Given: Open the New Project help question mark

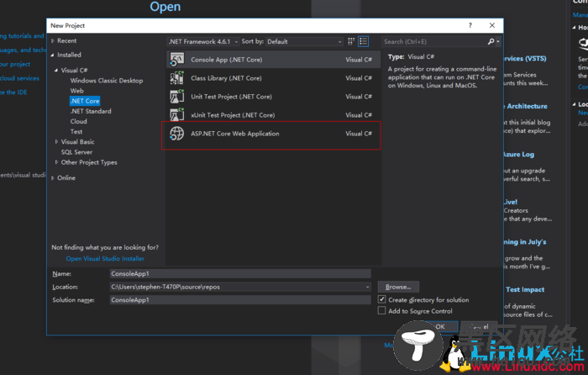Looking at the screenshot, I should (x=470, y=25).
